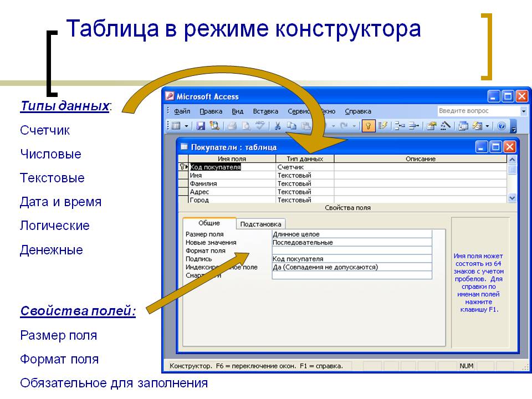Viewport: 532px width, 399px height.
Task: Open the help question box dropdown arrow
Action: click(523, 111)
